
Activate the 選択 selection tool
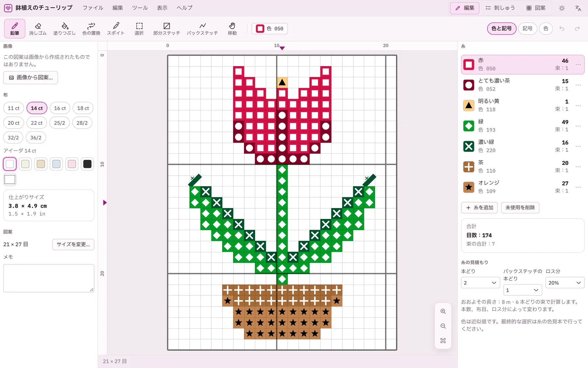point(139,28)
